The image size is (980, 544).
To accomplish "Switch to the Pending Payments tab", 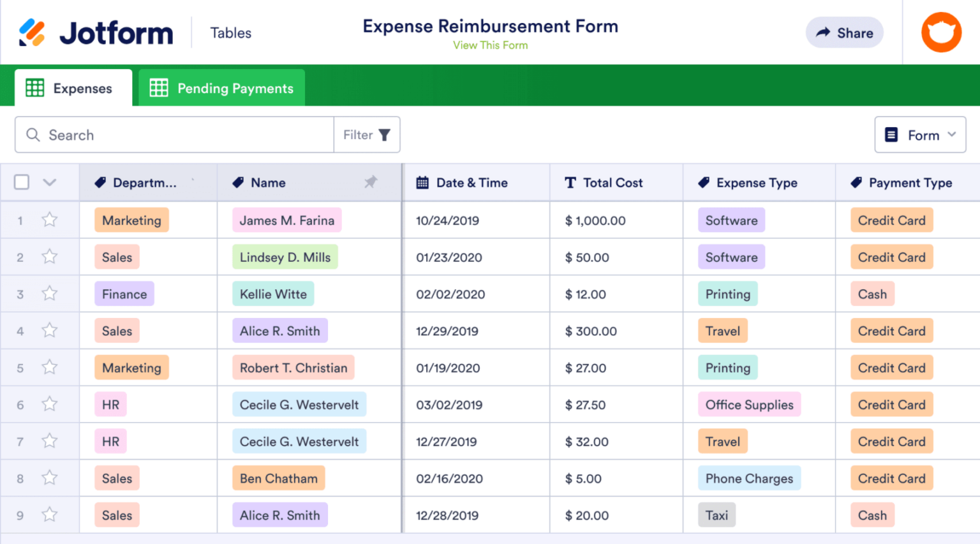I will (x=221, y=87).
